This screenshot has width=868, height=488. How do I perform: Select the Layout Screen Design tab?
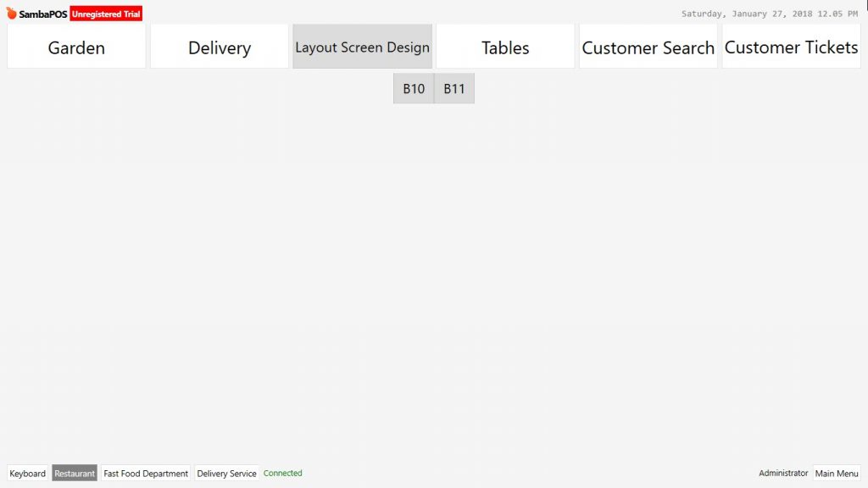[x=362, y=47]
